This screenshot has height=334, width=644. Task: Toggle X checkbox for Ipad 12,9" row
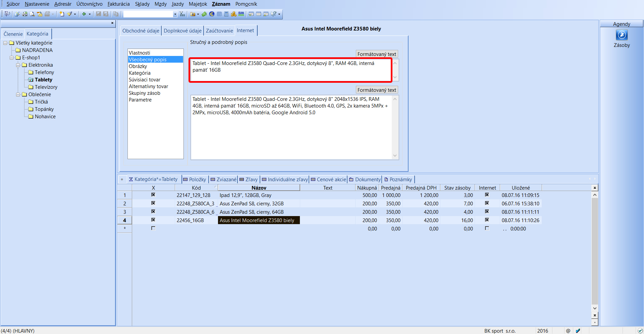153,195
